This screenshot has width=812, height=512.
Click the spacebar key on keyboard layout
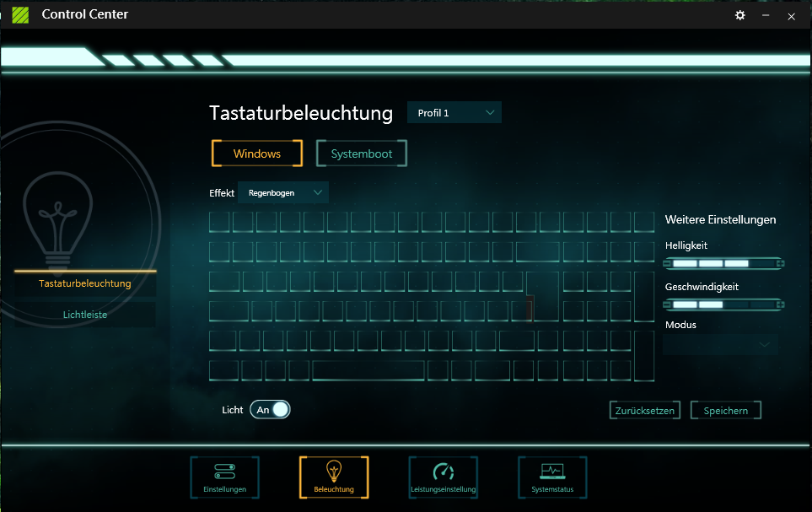[368, 371]
